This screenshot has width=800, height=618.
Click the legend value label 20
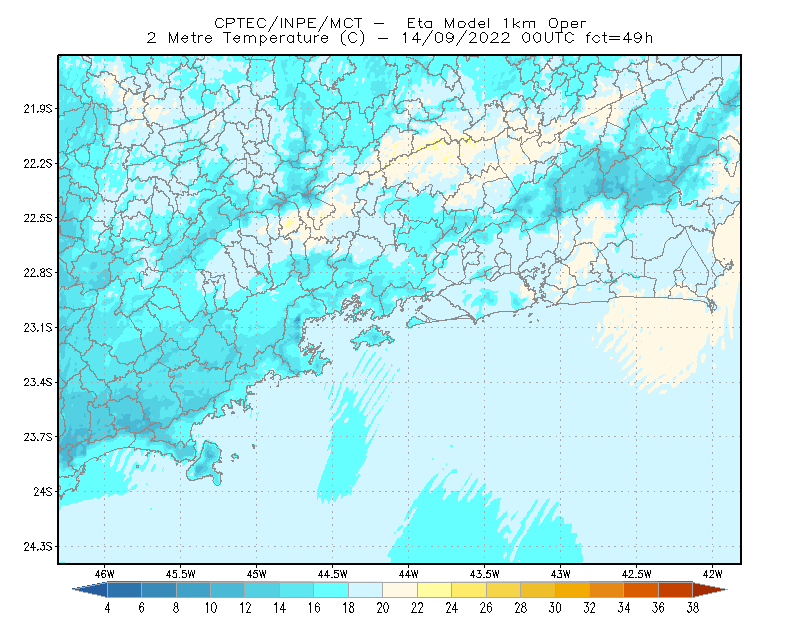(383, 608)
